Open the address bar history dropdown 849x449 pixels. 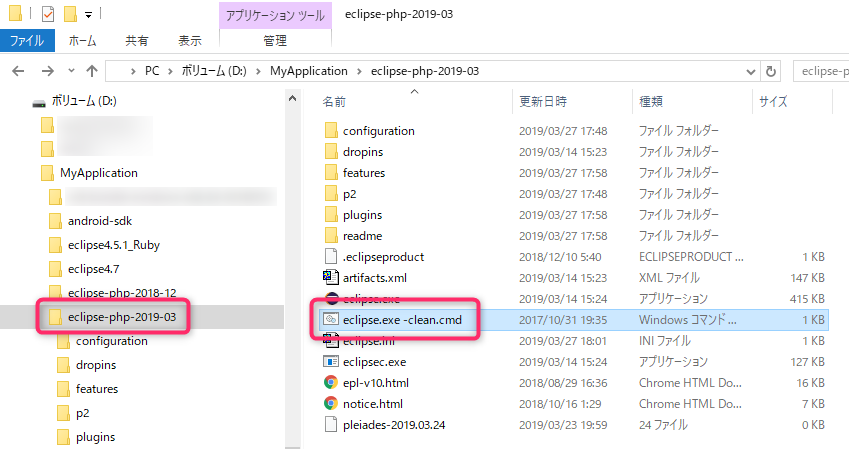tap(750, 71)
